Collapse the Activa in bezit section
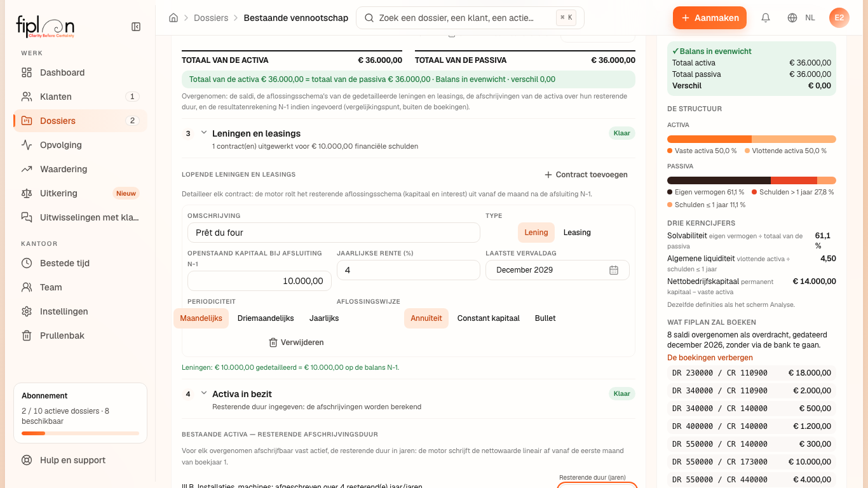Viewport: 868px width, 488px height. point(204,393)
